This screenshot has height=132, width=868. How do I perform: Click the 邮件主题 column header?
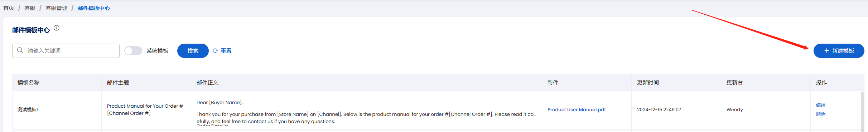118,83
